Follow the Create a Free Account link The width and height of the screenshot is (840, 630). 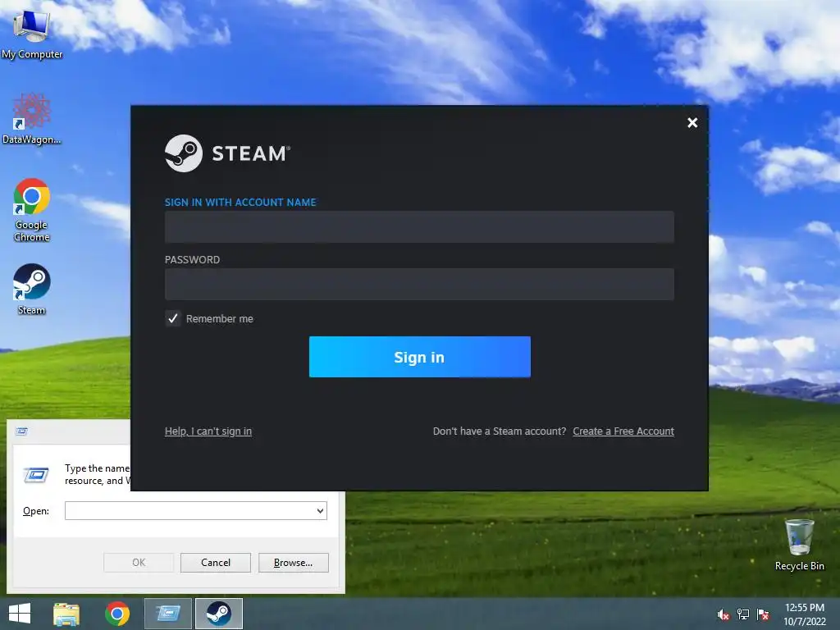click(623, 431)
